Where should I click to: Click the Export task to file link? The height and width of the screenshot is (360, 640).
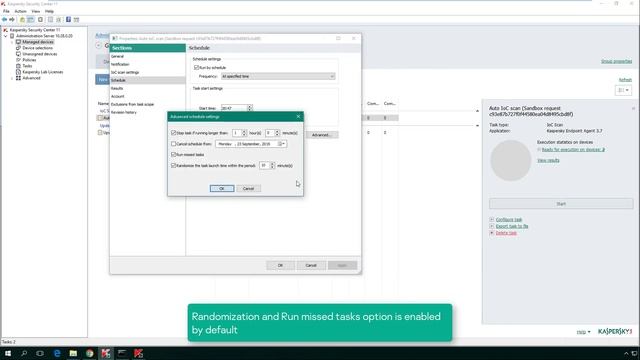(x=512, y=226)
